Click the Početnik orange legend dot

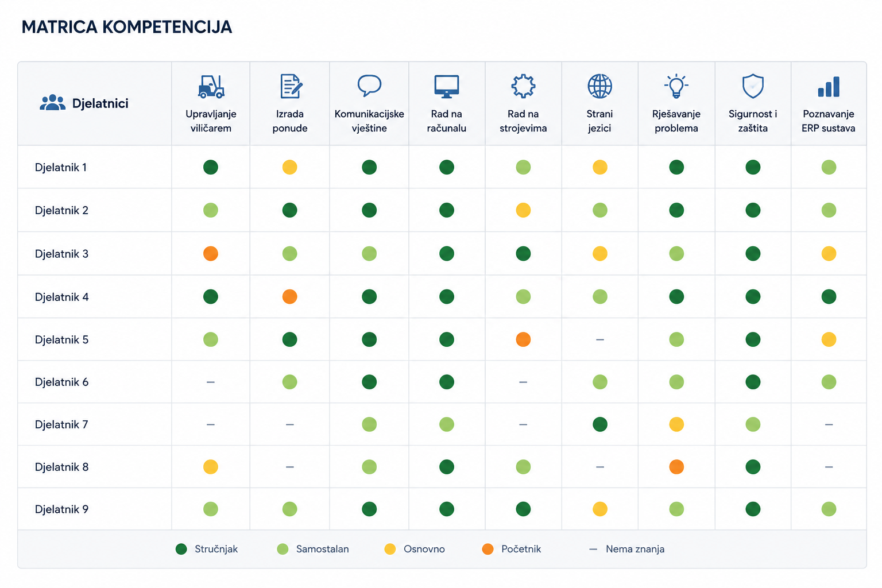(x=488, y=549)
